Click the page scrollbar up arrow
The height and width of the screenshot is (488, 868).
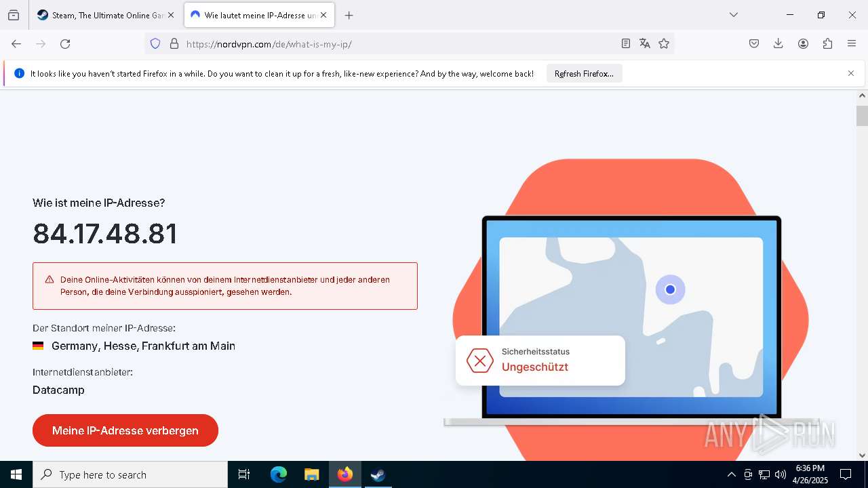click(862, 96)
